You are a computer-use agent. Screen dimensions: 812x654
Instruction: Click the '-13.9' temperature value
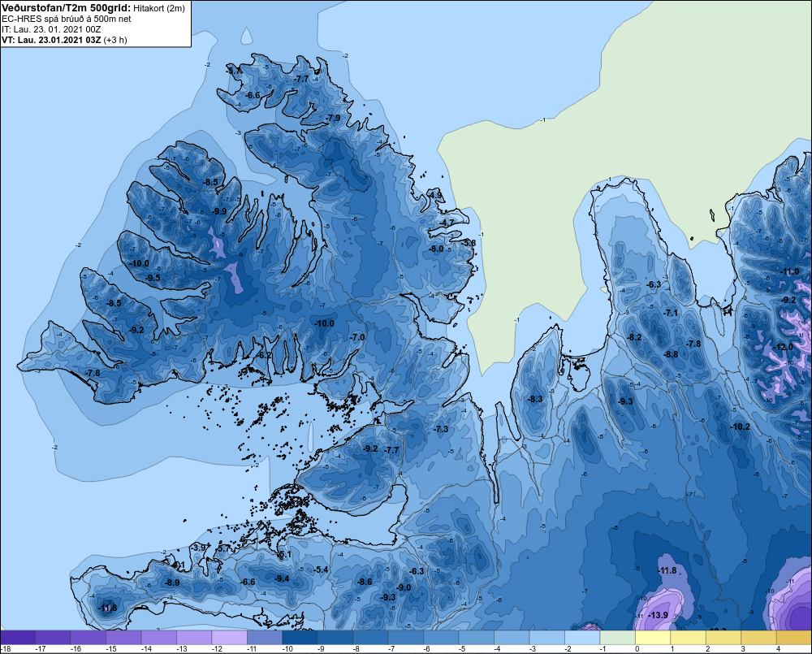click(659, 615)
